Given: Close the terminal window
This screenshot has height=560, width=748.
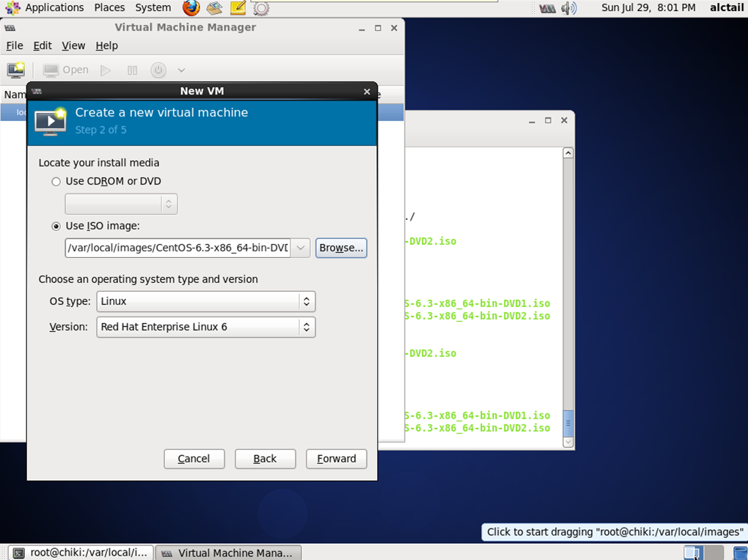Looking at the screenshot, I should (x=565, y=120).
